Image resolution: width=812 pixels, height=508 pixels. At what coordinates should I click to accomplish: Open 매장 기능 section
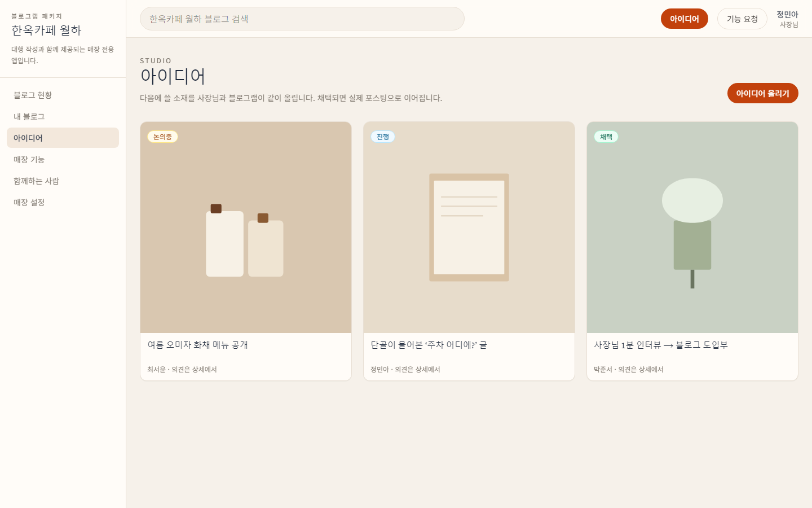[63, 159]
